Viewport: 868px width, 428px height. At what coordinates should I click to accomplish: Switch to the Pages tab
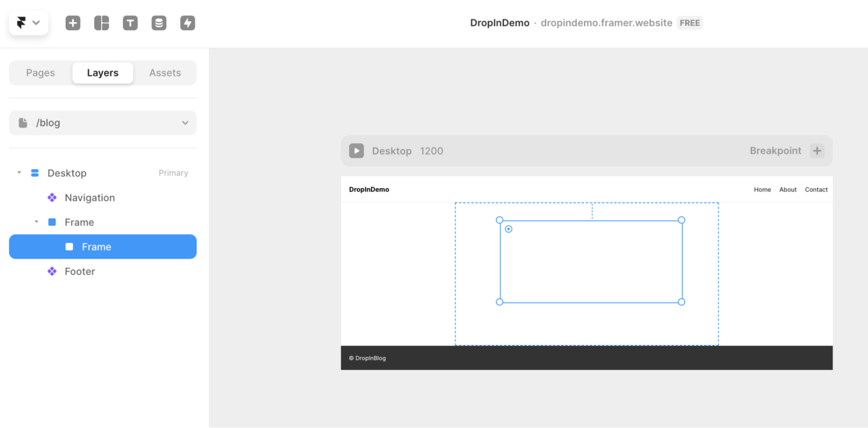tap(40, 73)
